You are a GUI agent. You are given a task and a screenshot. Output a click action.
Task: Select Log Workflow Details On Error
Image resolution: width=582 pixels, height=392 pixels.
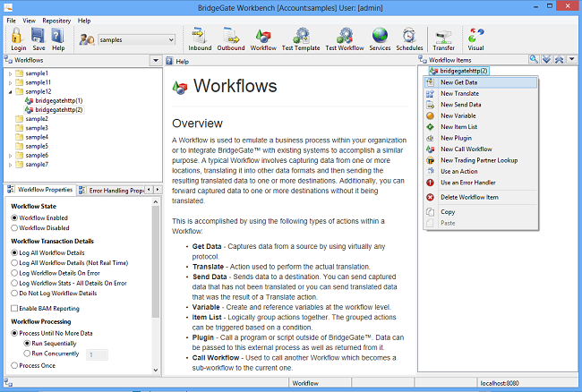[14, 272]
